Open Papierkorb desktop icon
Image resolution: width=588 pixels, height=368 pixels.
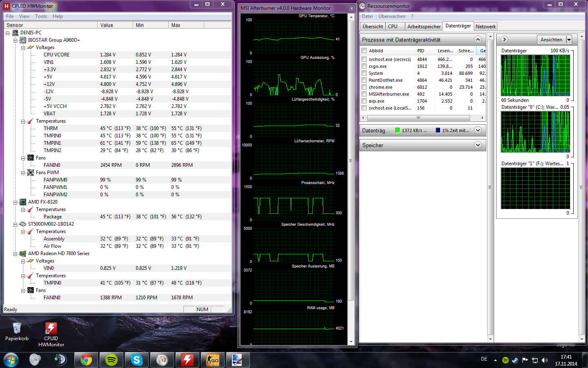17,332
